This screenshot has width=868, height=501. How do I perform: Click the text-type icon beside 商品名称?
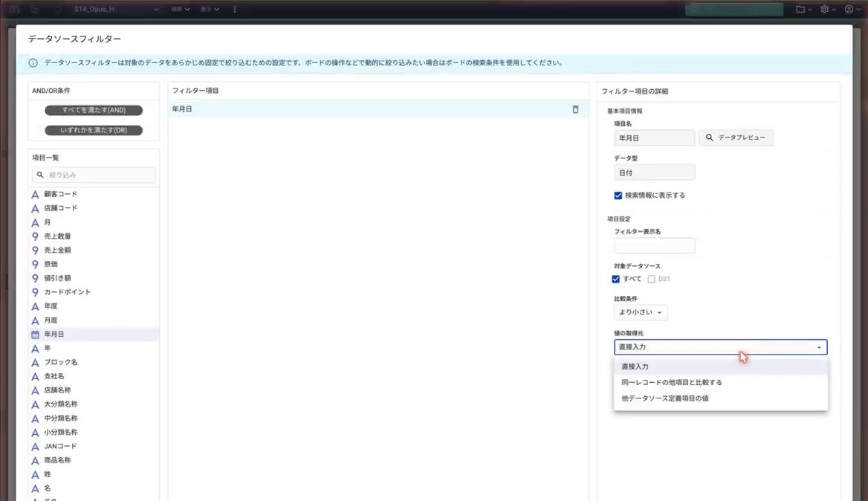[x=35, y=461]
